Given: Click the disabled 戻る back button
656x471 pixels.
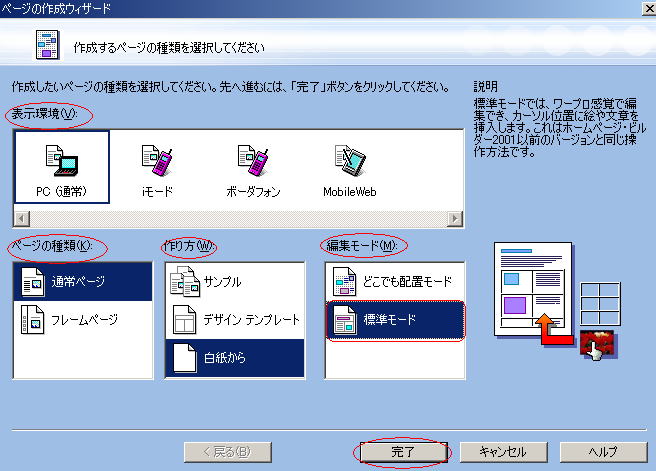Looking at the screenshot, I should 225,451.
